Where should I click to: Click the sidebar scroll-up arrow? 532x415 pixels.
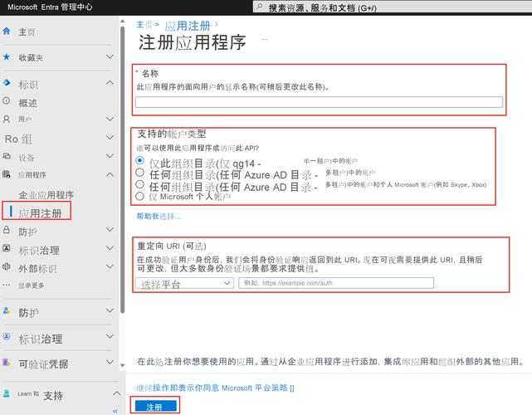pyautogui.click(x=123, y=22)
